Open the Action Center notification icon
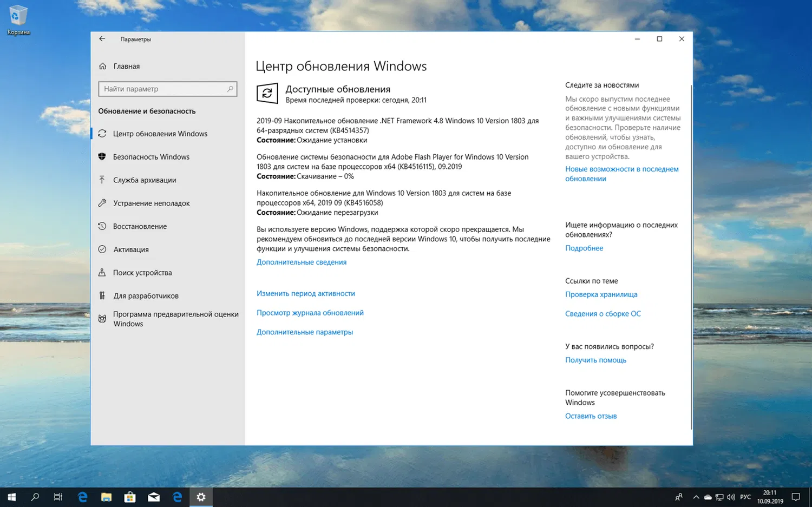 point(796,497)
